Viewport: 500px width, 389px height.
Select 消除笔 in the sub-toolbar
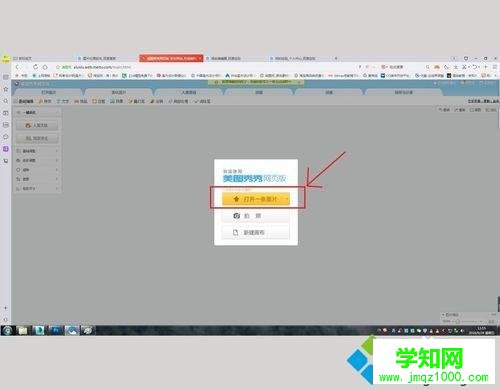202,101
